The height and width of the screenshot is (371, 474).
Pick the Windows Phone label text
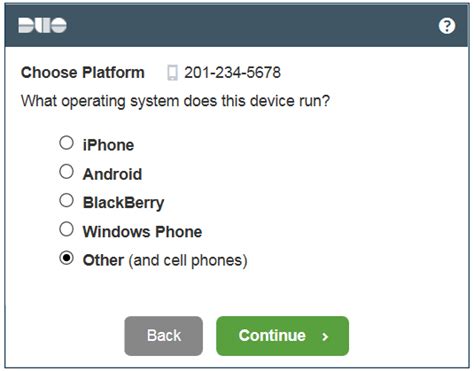coord(142,231)
